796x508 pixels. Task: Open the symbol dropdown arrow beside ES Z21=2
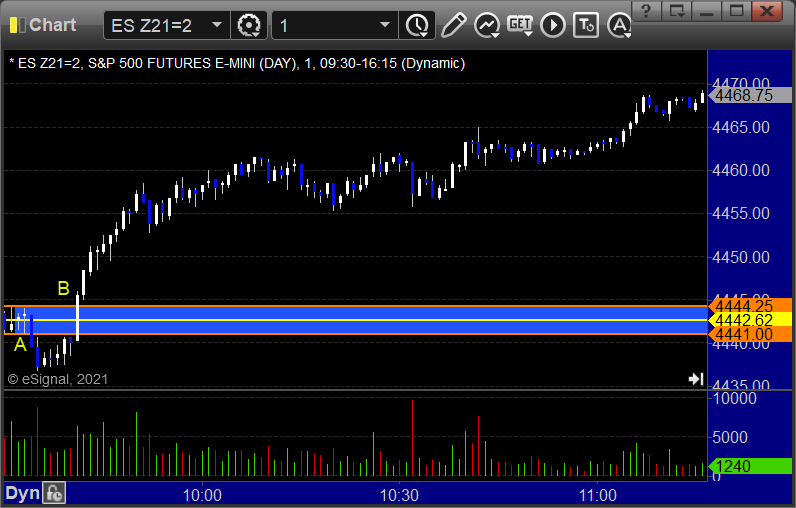tap(217, 25)
